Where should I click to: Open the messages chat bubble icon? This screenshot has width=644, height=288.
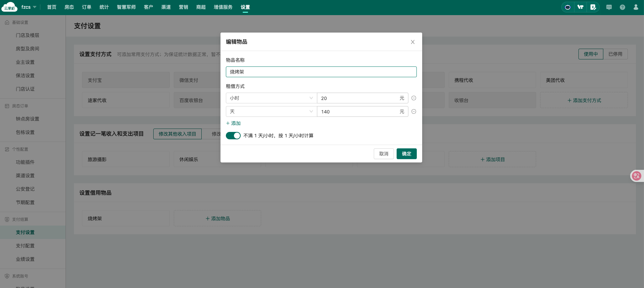[x=609, y=7]
